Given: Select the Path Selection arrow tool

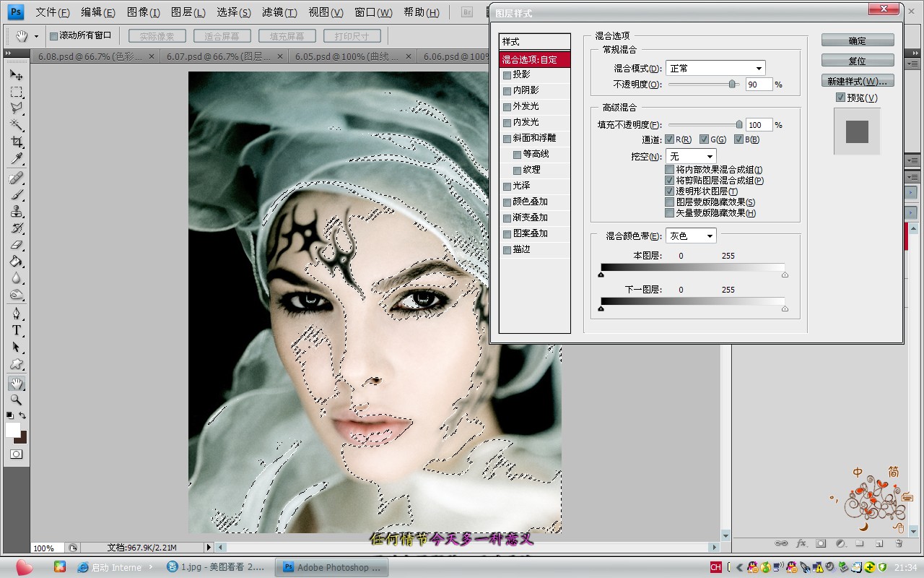Looking at the screenshot, I should [x=16, y=347].
